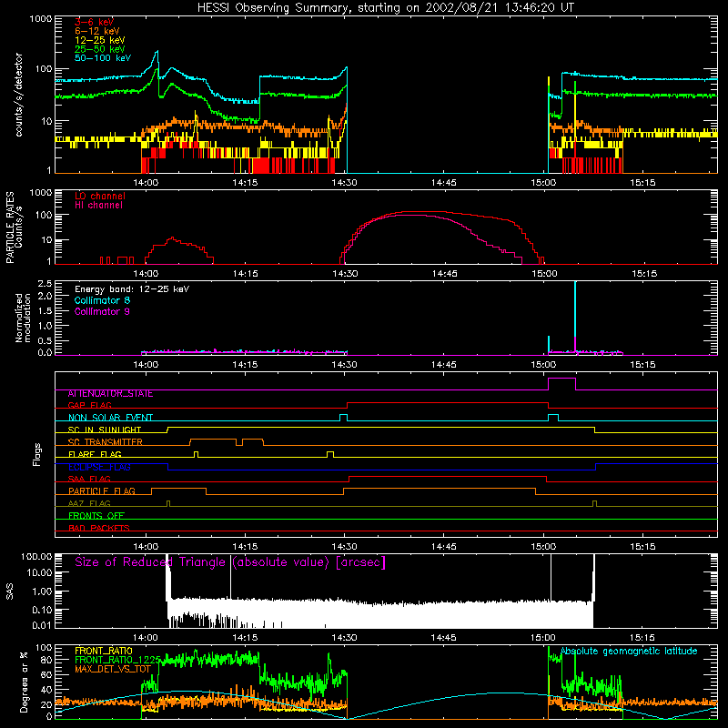This screenshot has width=728, height=728.
Task: Click the HESSI Observing Summary title text
Action: (x=385, y=8)
